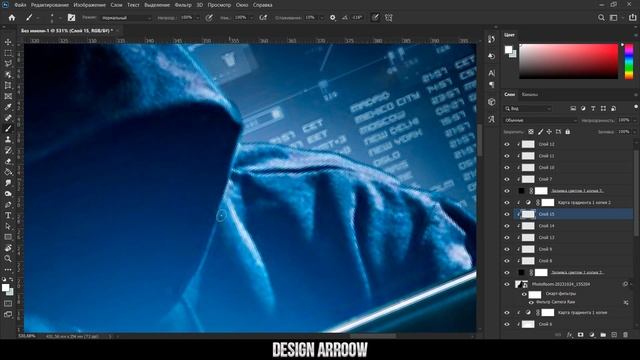Hide layer Слой 9

point(507,249)
